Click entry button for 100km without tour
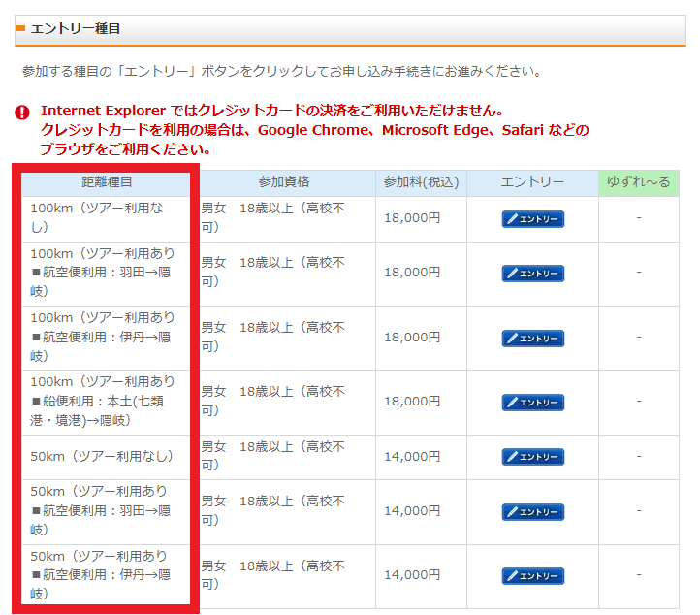 532,219
